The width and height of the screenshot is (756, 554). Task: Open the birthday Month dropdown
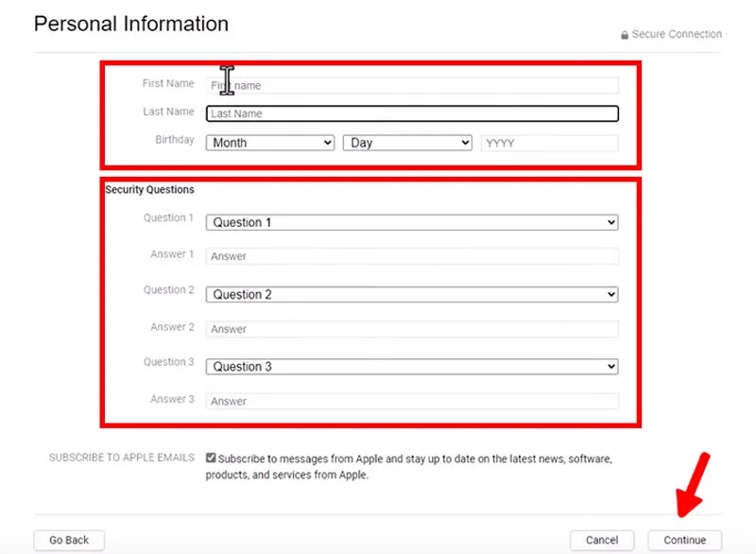coord(270,143)
